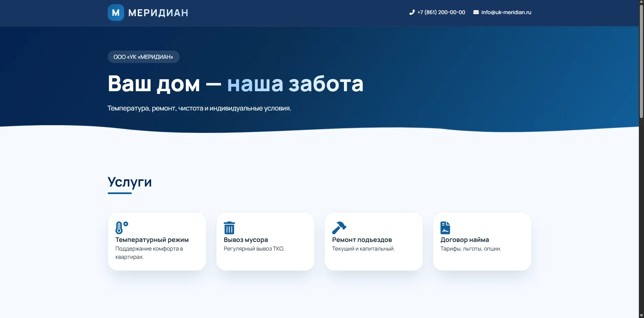Open the Температурный режим card title
The width and height of the screenshot is (644, 318).
(x=152, y=240)
